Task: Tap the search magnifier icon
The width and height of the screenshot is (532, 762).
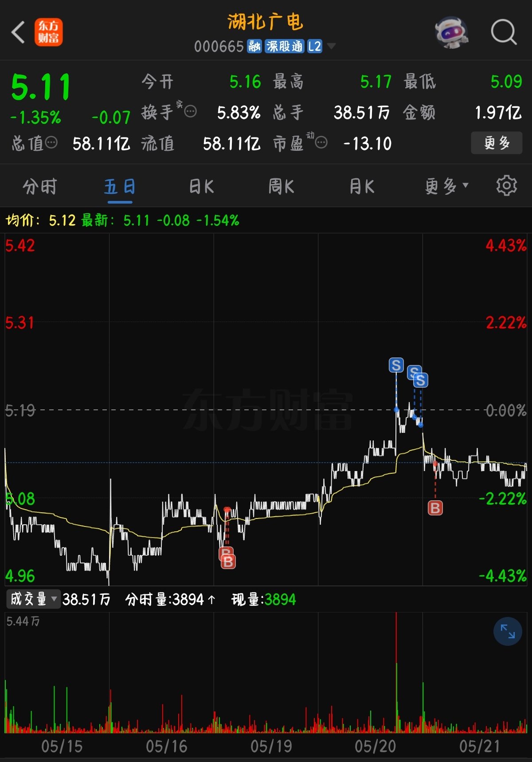Action: coord(504,32)
